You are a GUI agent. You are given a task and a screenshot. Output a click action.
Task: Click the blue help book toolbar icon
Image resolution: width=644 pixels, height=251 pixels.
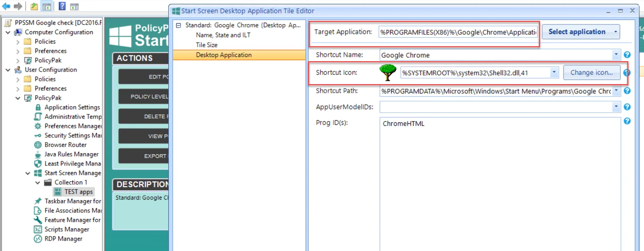point(62,6)
